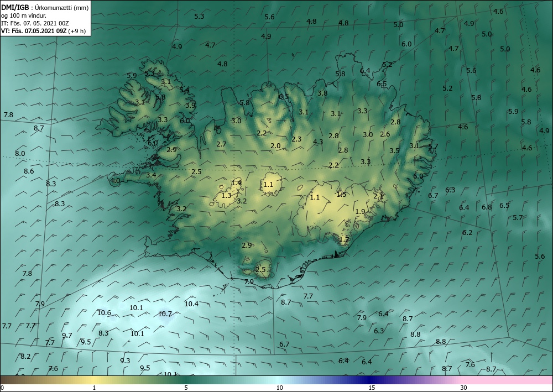Click the value '4.3' in north-central Iceland
This screenshot has width=553, height=392.
point(318,142)
